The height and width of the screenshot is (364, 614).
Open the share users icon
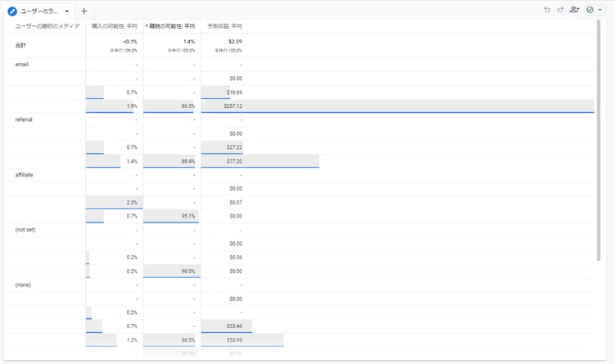575,10
